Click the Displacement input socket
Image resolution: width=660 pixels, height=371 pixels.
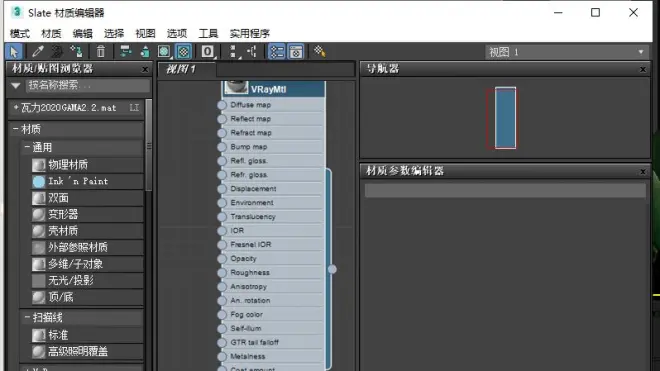pyautogui.click(x=222, y=189)
